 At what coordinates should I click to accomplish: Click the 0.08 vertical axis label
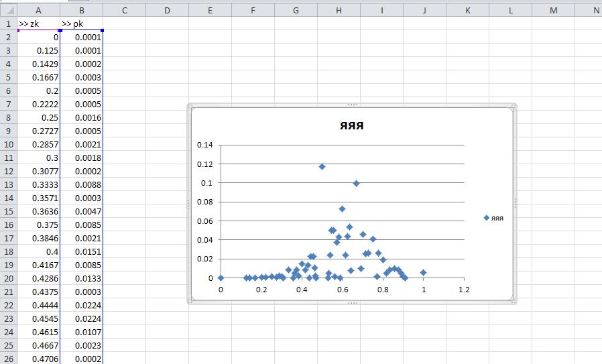[x=204, y=202]
